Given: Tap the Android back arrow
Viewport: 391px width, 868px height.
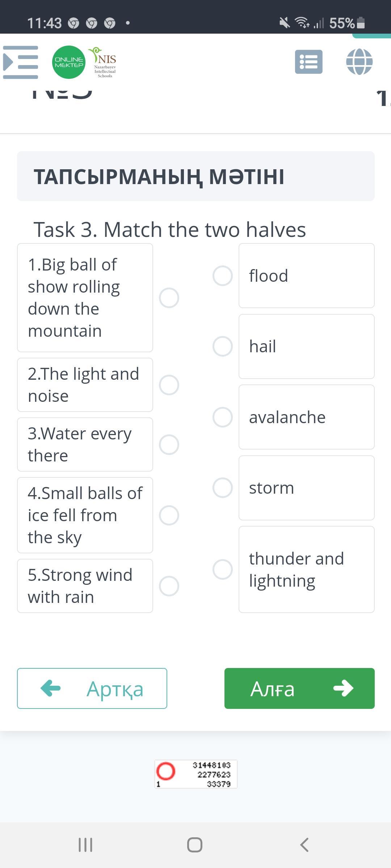Looking at the screenshot, I should tap(304, 845).
